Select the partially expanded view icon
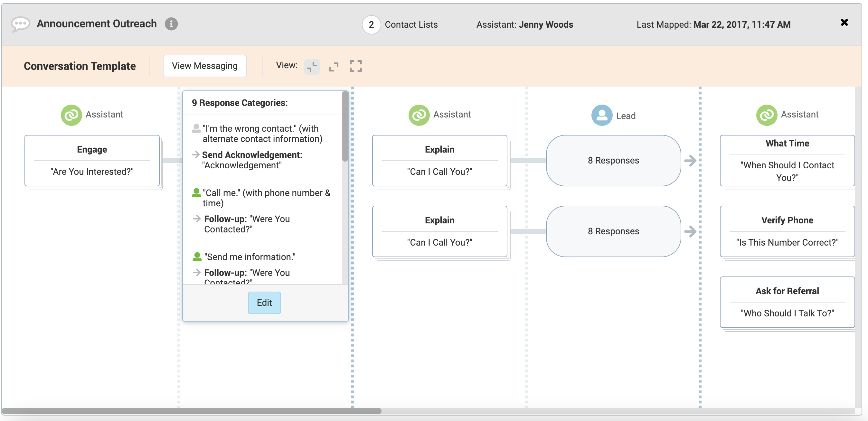The image size is (868, 421). pyautogui.click(x=334, y=66)
